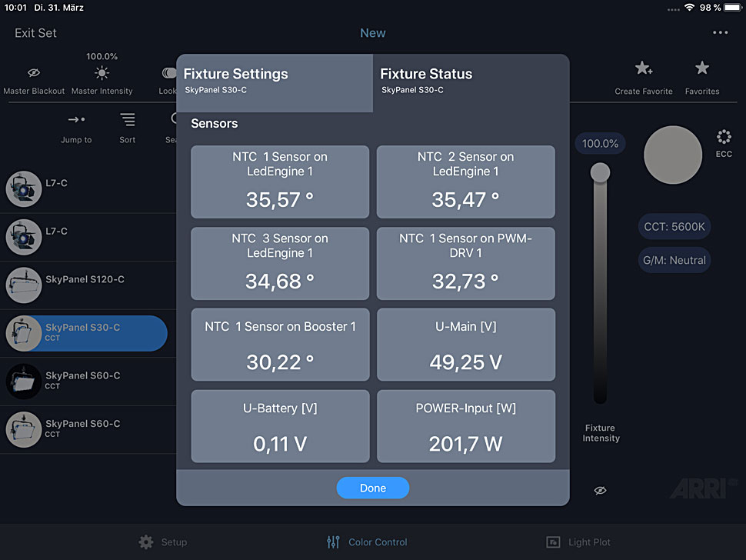Select the first L7-C fixture thumbnail
The image size is (746, 560).
[23, 189]
